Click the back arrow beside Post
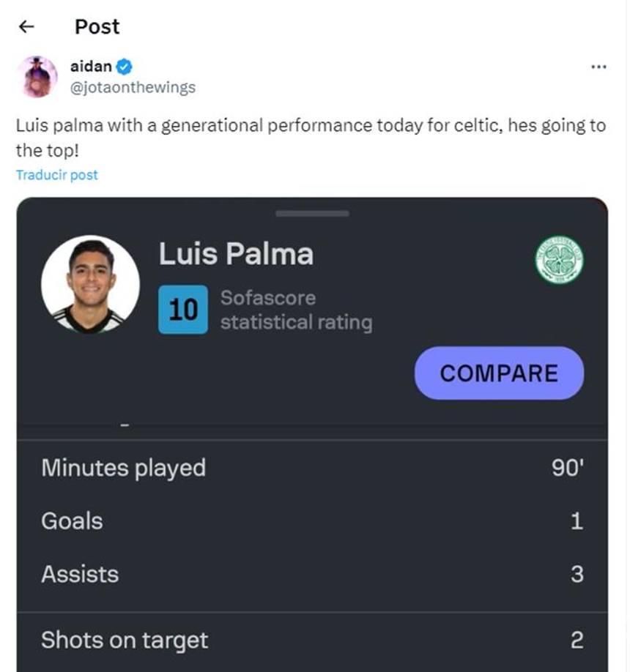630x672 pixels. pyautogui.click(x=26, y=27)
